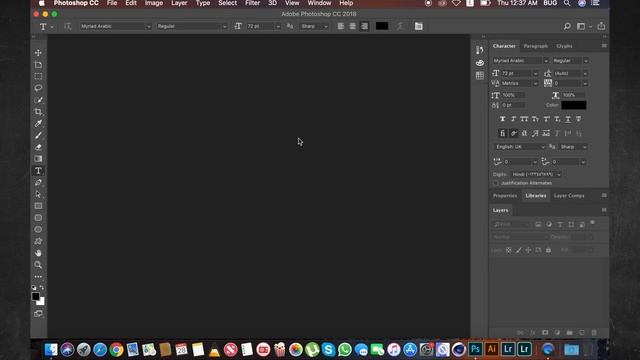This screenshot has width=640, height=360.
Task: Select the Brush tool
Action: (38, 135)
